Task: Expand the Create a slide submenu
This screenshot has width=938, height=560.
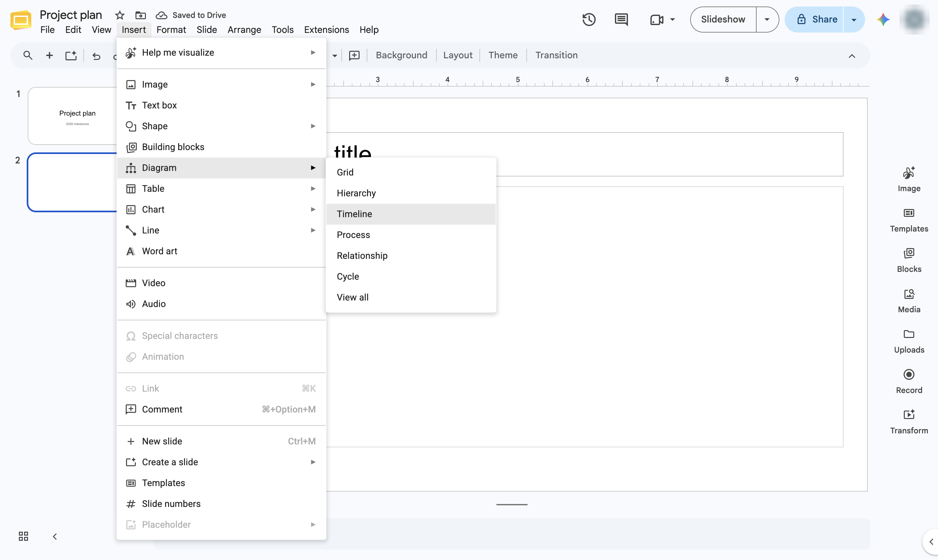Action: pyautogui.click(x=221, y=462)
